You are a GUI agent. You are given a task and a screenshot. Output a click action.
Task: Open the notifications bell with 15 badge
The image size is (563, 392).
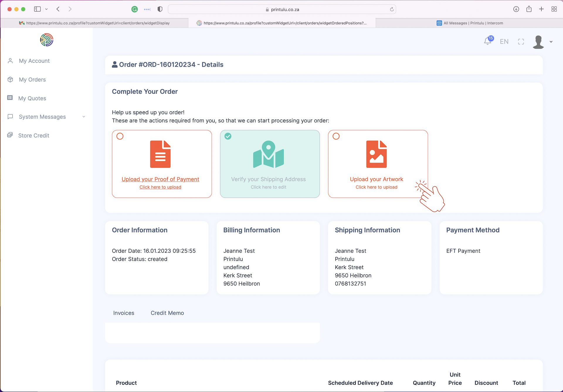pos(488,40)
